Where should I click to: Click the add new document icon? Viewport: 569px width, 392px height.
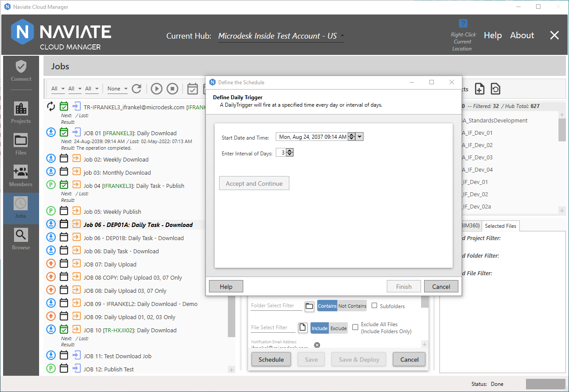click(480, 89)
